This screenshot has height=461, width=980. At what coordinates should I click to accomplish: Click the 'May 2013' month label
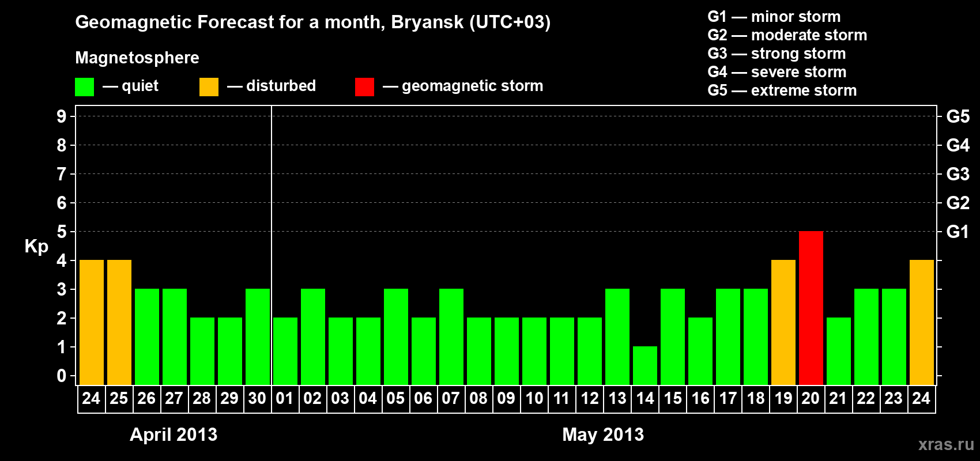pos(603,434)
